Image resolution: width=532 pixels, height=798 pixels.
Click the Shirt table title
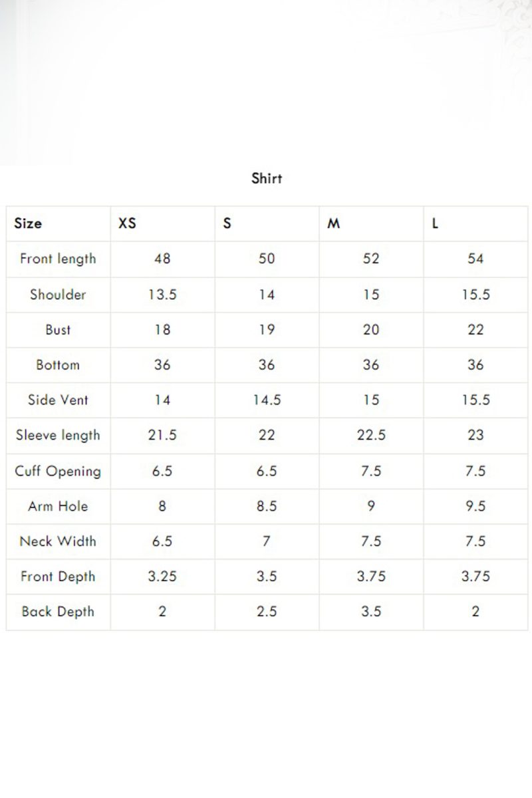267,178
